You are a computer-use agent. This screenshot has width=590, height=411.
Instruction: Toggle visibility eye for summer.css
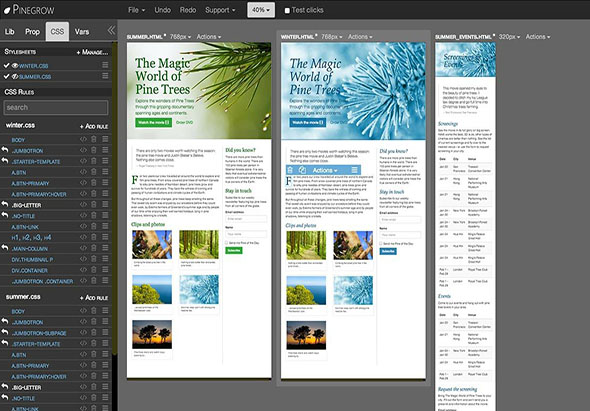point(15,76)
